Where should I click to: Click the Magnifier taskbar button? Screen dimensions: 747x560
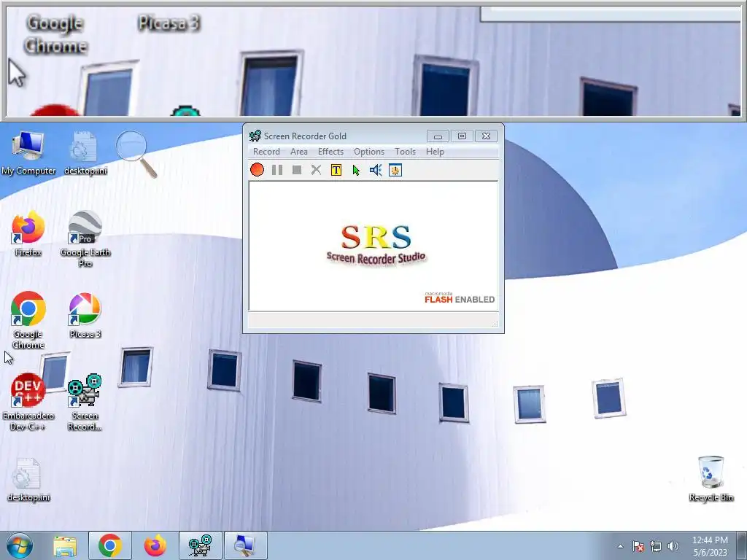coord(245,545)
